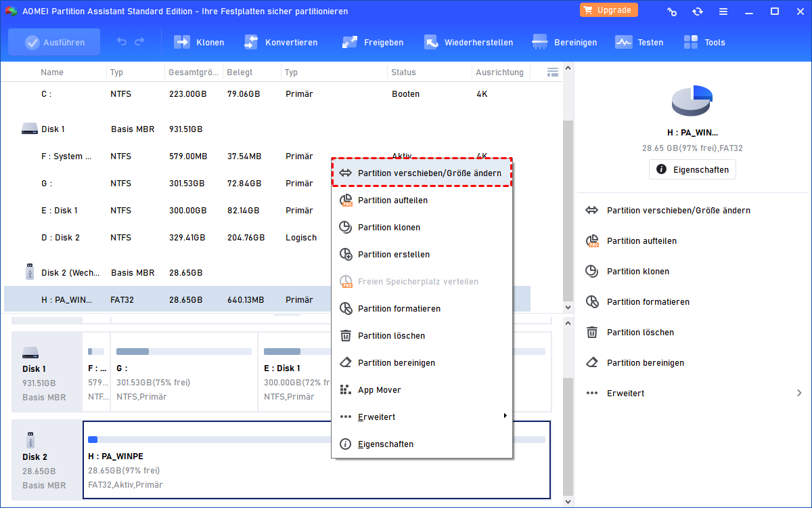Image resolution: width=812 pixels, height=508 pixels.
Task: Select Partition formatieren in context menu
Action: click(x=422, y=309)
